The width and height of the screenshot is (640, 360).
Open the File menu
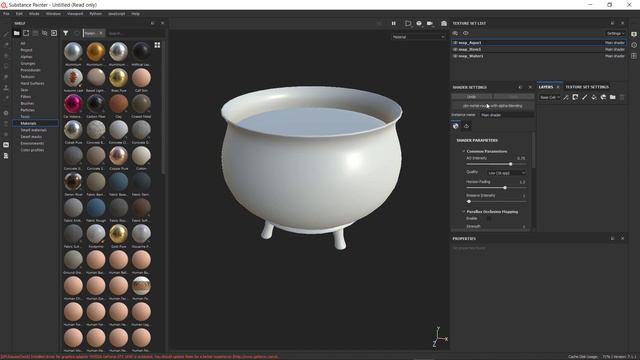pos(6,13)
